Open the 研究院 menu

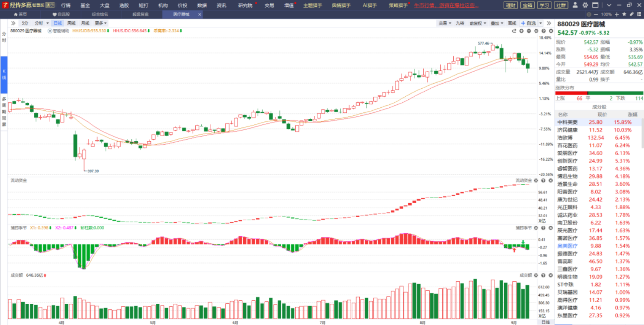pos(245,5)
